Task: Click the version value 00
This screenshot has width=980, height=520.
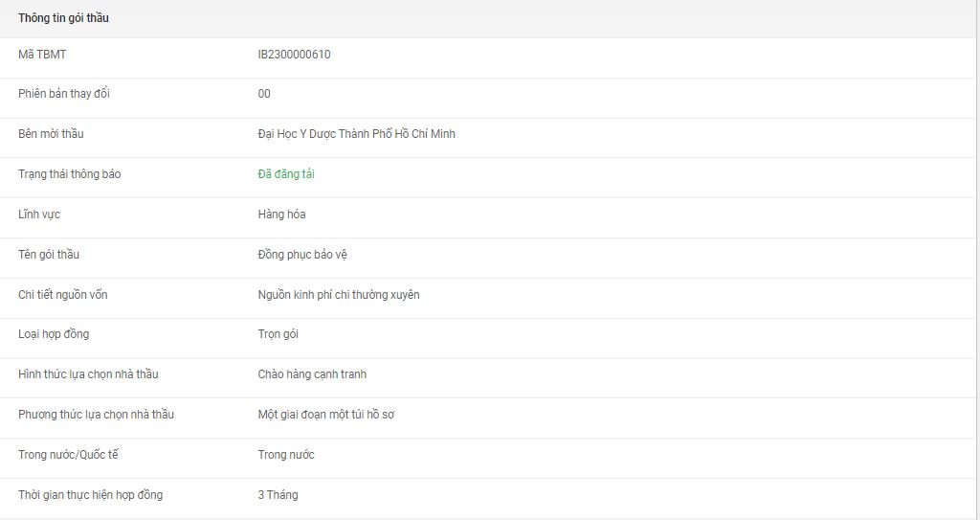Action: (x=264, y=94)
